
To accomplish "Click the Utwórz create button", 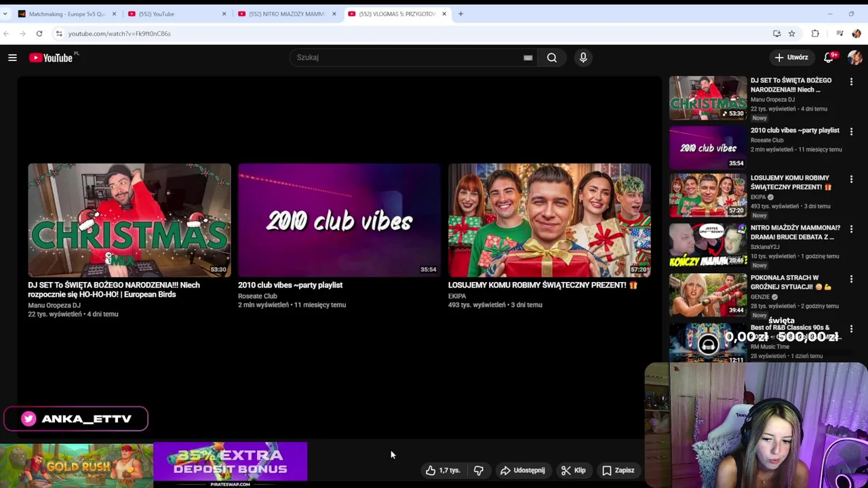I will (x=791, y=58).
